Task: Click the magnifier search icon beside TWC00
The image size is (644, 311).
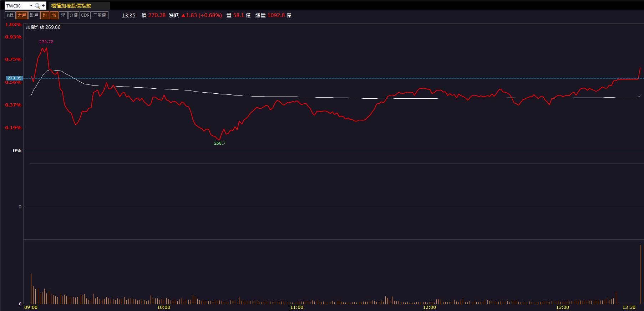Action: [37, 6]
